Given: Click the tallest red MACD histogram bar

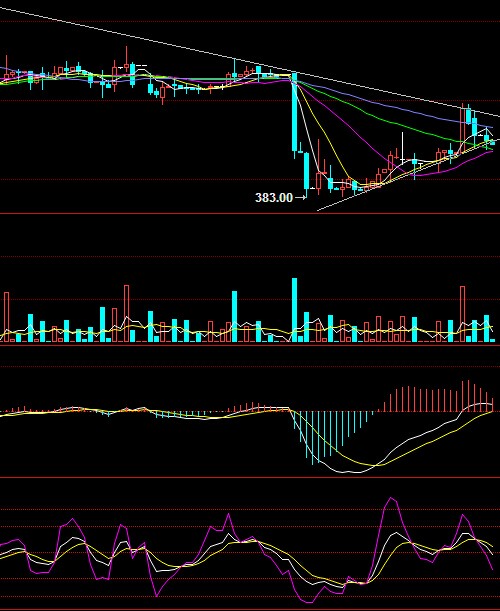Looking at the screenshot, I should (x=468, y=396).
